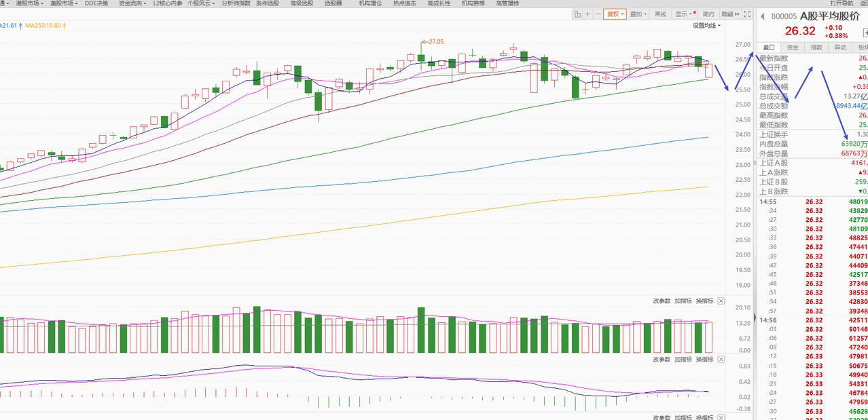Switch to the 资金 tab
The image size is (868, 420).
tap(793, 47)
